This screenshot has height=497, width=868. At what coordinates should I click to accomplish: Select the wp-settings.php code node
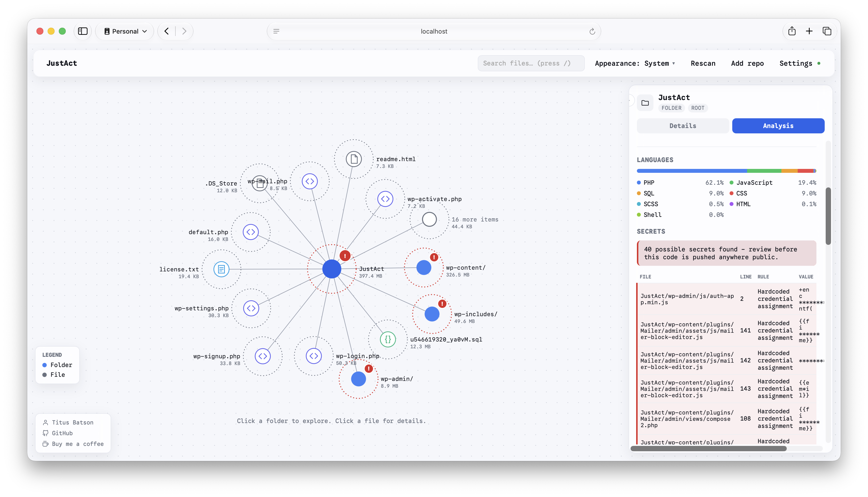pos(251,308)
